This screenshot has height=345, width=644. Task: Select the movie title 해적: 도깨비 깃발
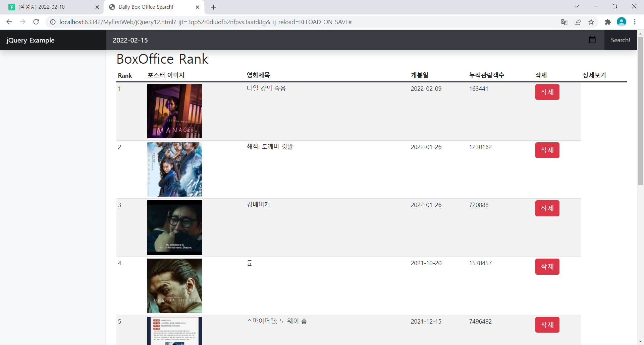[270, 147]
